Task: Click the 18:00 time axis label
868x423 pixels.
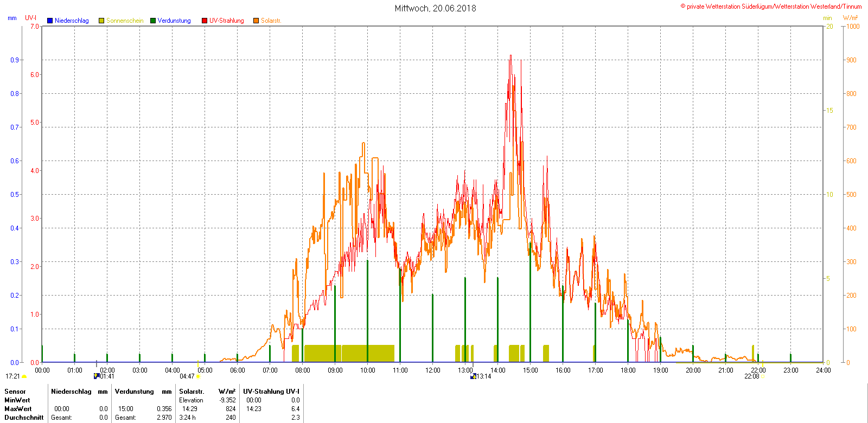Action: 628,370
